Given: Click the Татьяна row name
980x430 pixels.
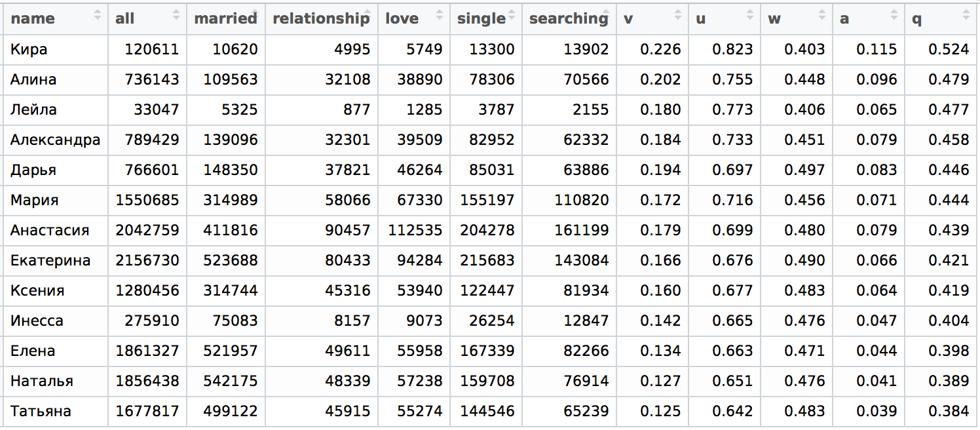Looking at the screenshot, I should 41,411.
